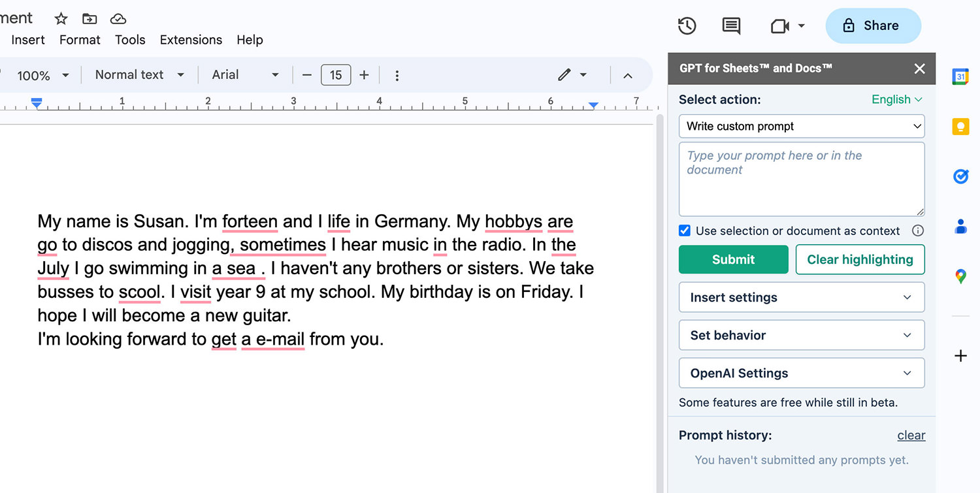
Task: Click the info icon next to context option
Action: coord(917,231)
